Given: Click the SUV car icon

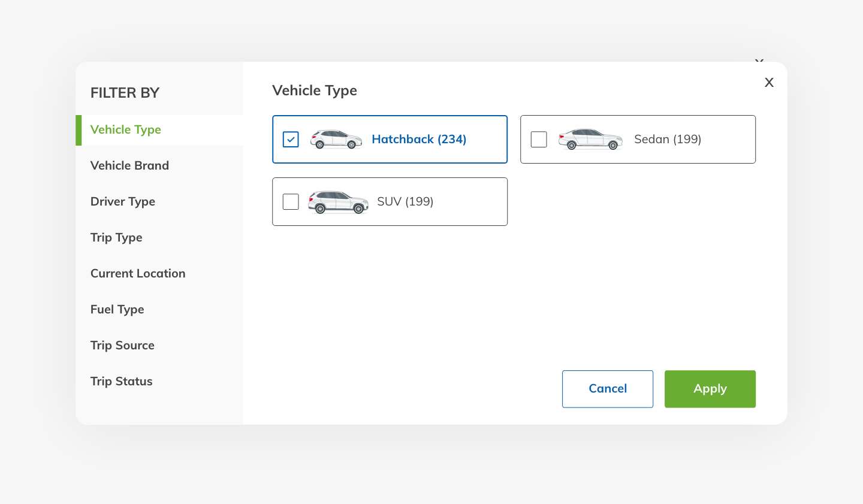Looking at the screenshot, I should [338, 202].
